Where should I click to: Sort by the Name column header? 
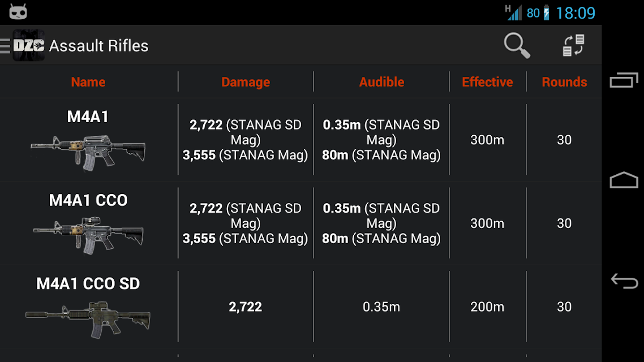88,82
